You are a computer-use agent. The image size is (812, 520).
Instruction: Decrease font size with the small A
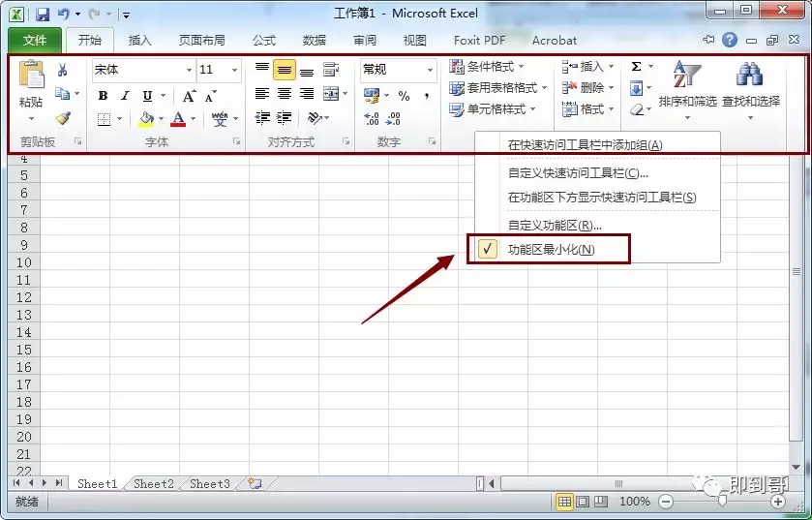click(x=210, y=96)
